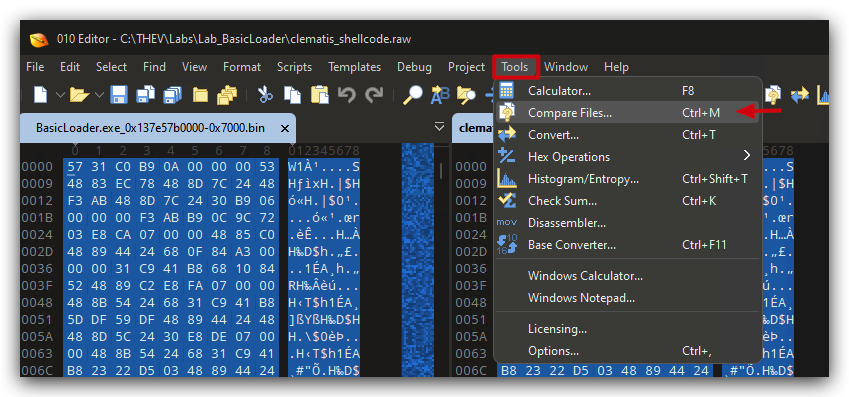Expand the Hex Operations submenu
The image size is (849, 397).
click(x=628, y=157)
